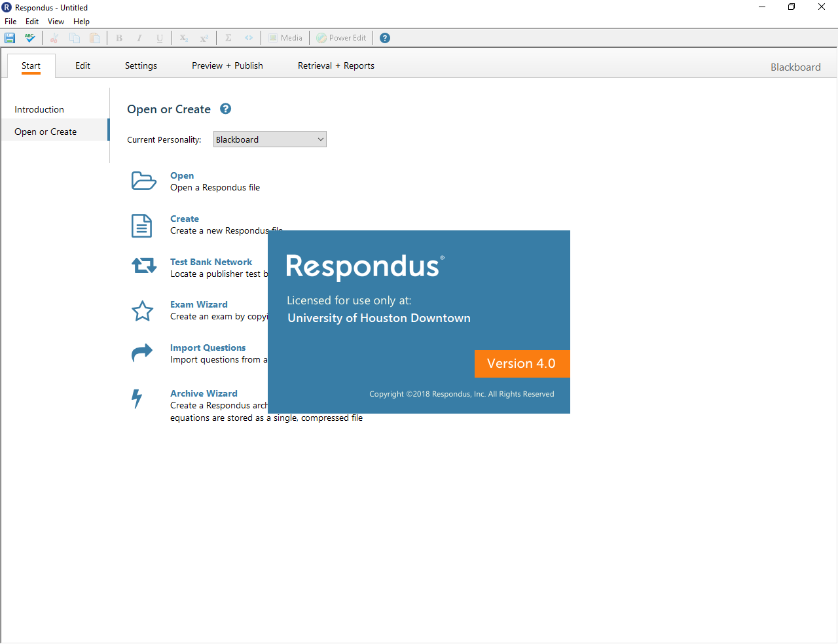The image size is (838, 644).
Task: Switch to the Settings tab
Action: click(x=141, y=65)
